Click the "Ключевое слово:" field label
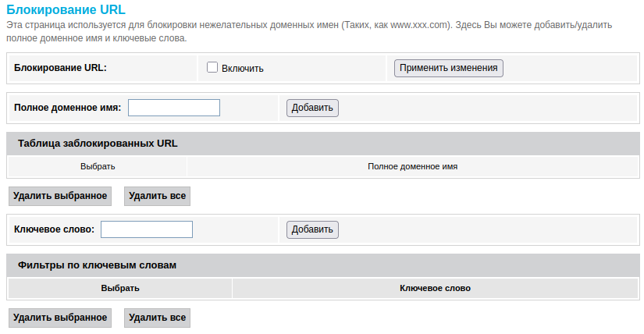Screen dimensions: 644x334 point(55,229)
